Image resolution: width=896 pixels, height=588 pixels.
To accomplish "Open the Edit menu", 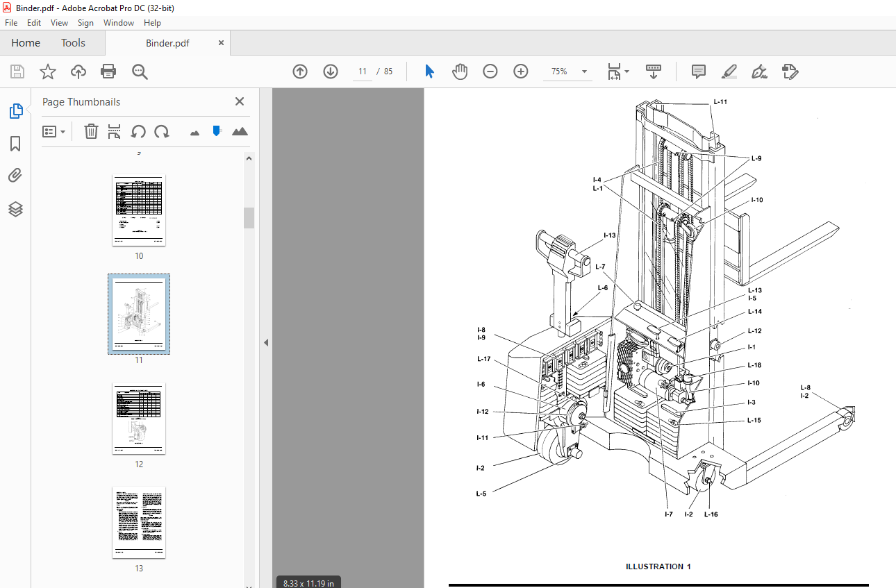I will click(34, 23).
